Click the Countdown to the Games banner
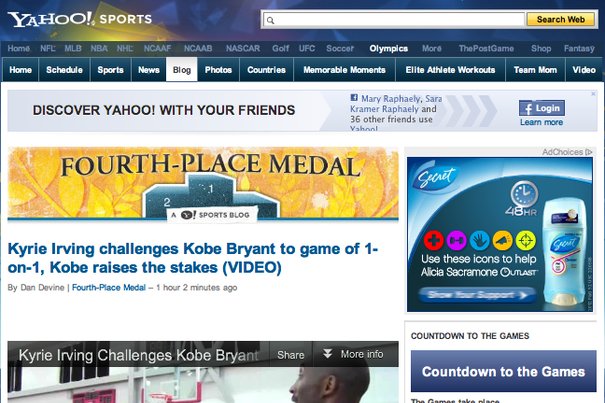 point(504,371)
